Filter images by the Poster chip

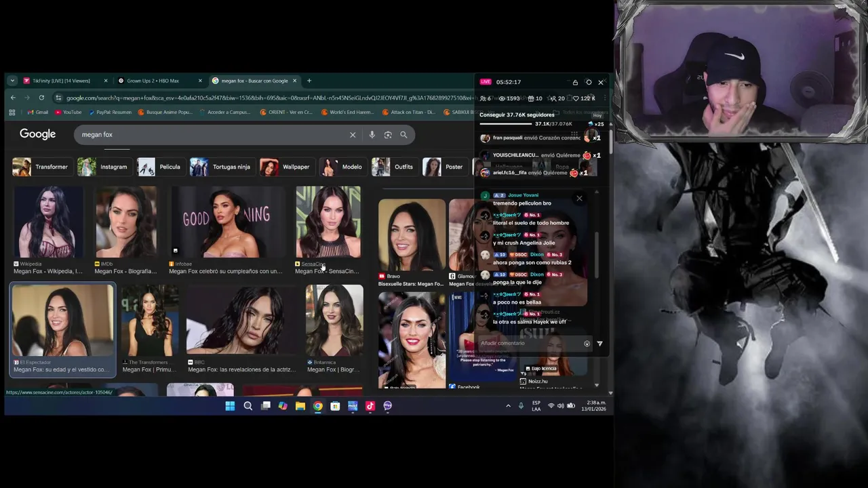[x=445, y=167]
